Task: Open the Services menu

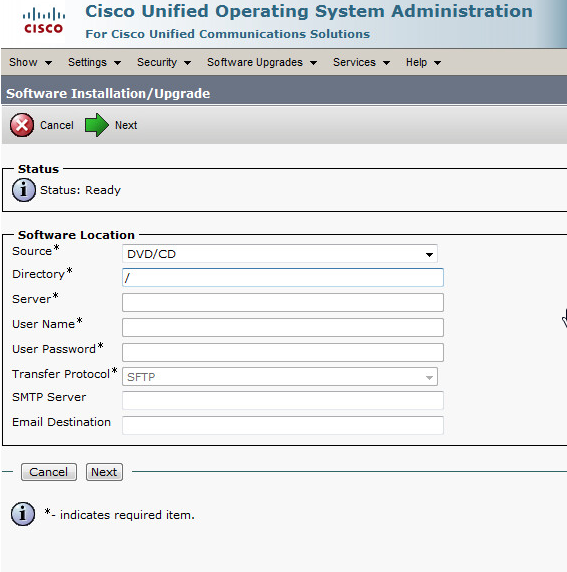Action: [361, 62]
